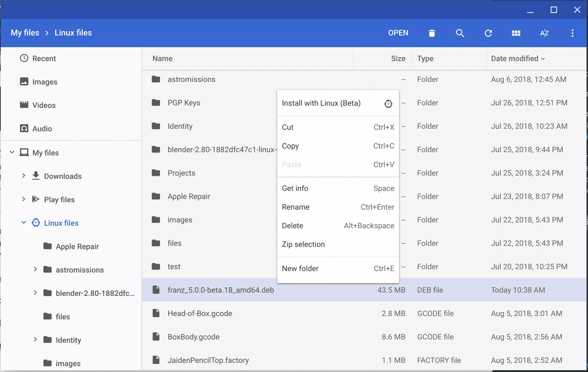This screenshot has width=588, height=372.
Task: Select files folder name in file list
Action: (x=174, y=243)
